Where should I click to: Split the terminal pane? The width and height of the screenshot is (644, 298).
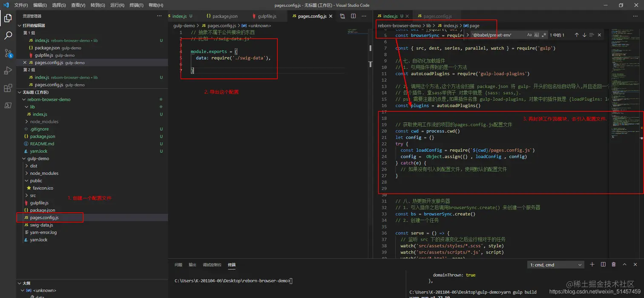[603, 265]
